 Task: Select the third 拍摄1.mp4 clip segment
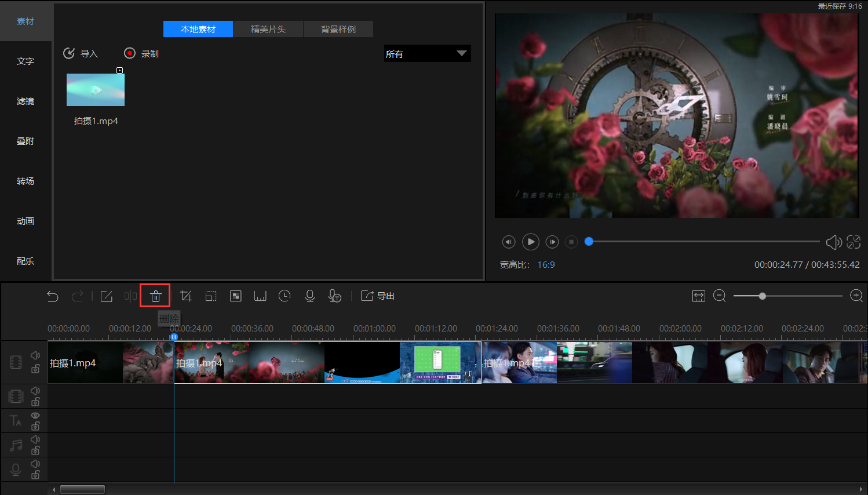coord(674,363)
